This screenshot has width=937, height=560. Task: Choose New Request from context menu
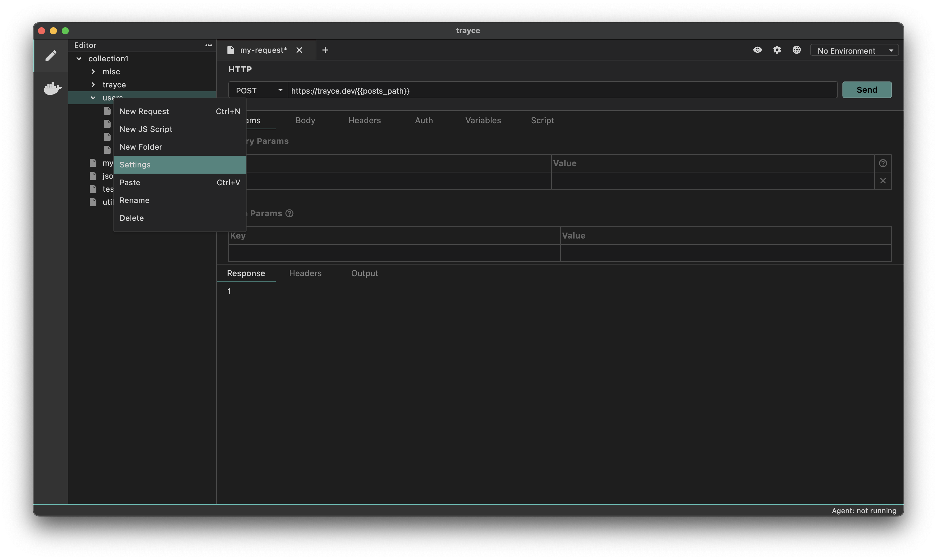(180, 111)
